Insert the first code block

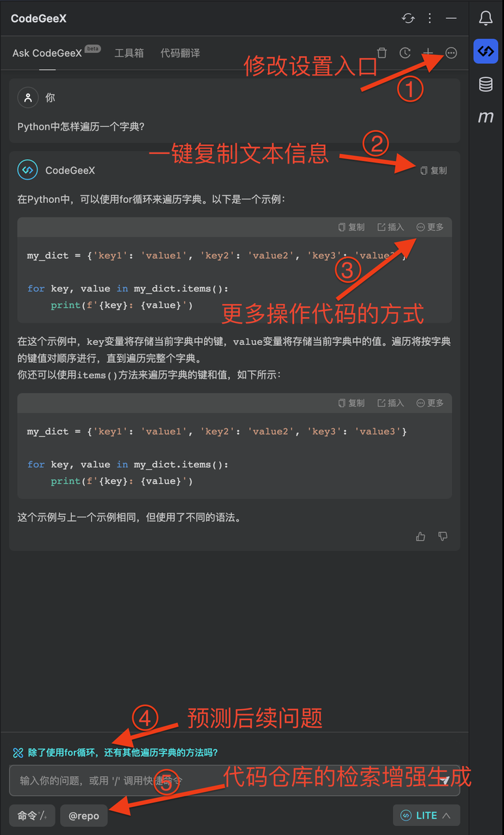(x=391, y=227)
